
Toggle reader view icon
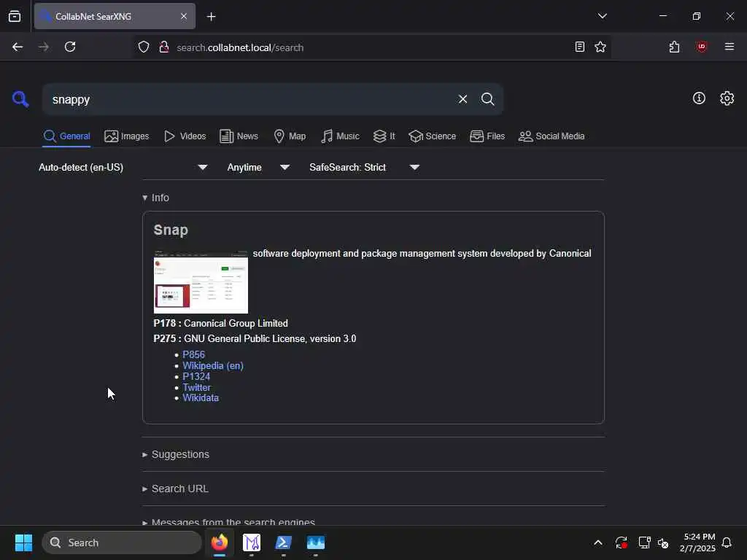click(580, 47)
